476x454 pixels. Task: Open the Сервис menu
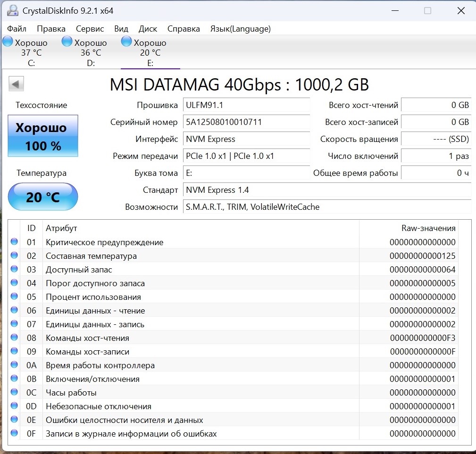point(90,29)
